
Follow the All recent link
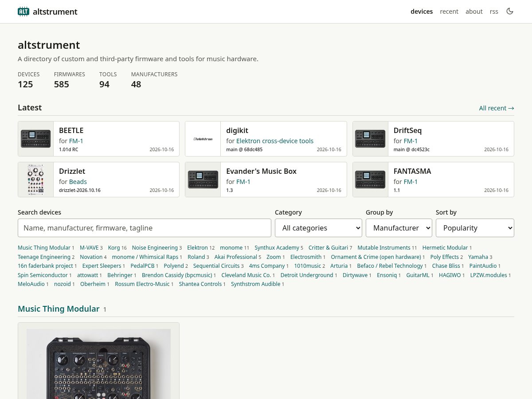497,108
